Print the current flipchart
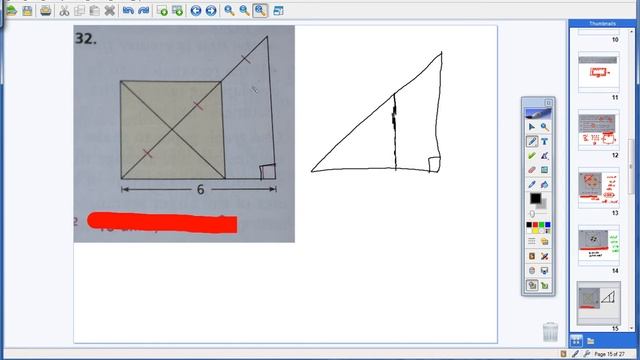 click(46, 11)
